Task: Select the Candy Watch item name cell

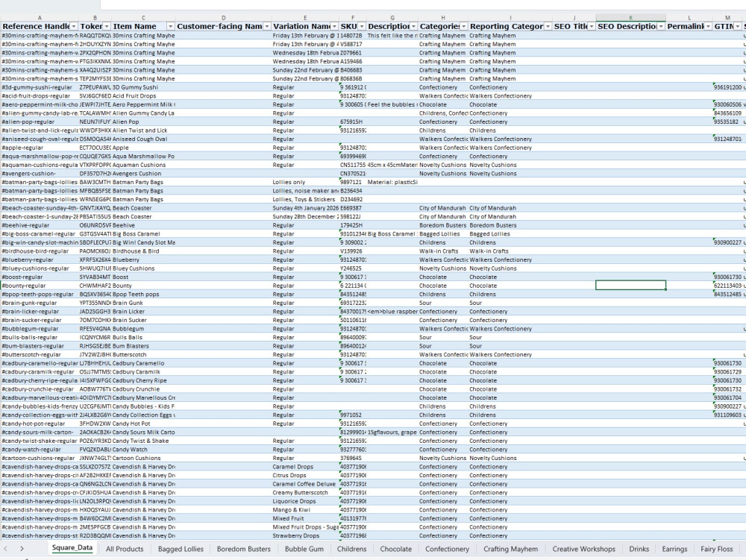Action: [143, 450]
